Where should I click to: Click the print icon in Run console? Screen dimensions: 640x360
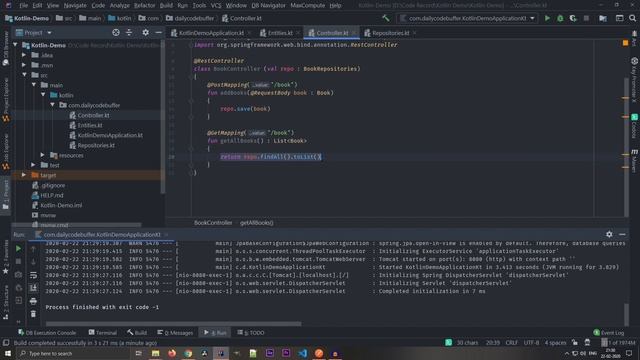tap(33, 301)
